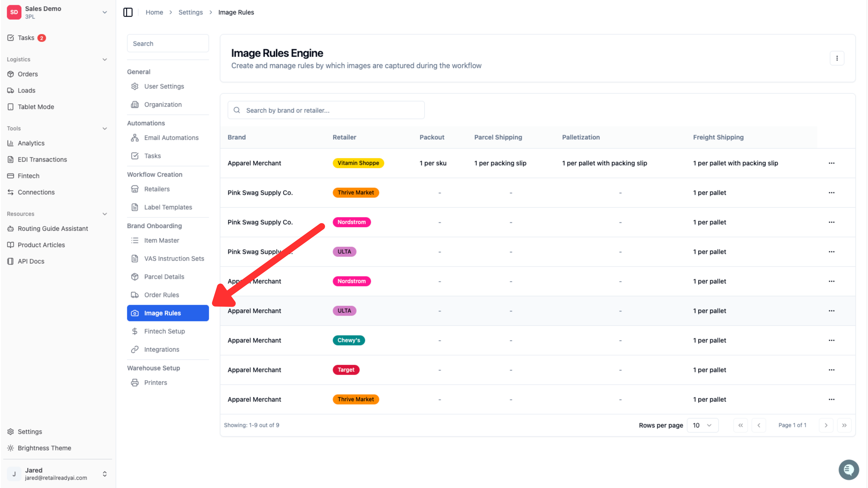Viewport: 868px width, 488px height.
Task: Go to Settings breadcrumb link
Action: [190, 12]
